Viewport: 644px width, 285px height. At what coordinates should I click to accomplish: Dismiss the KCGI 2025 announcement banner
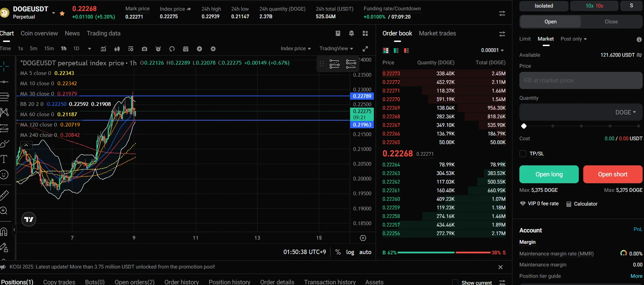click(x=501, y=267)
